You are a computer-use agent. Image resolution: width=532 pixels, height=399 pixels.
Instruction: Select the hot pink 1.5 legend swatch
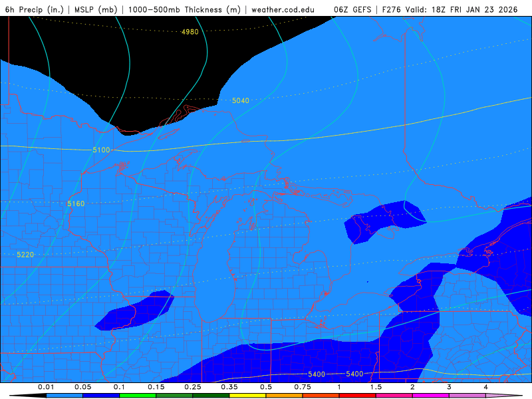point(394,396)
